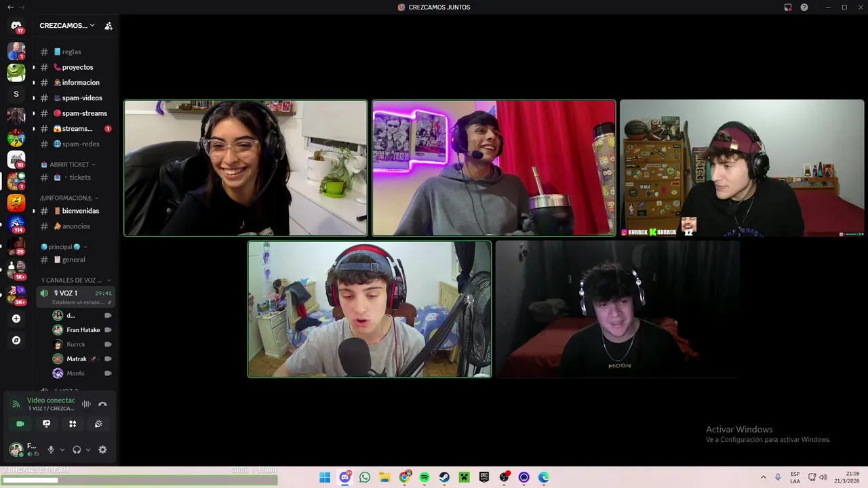Add a server with plus icon
Viewport: 868px width, 488px height.
(x=16, y=319)
